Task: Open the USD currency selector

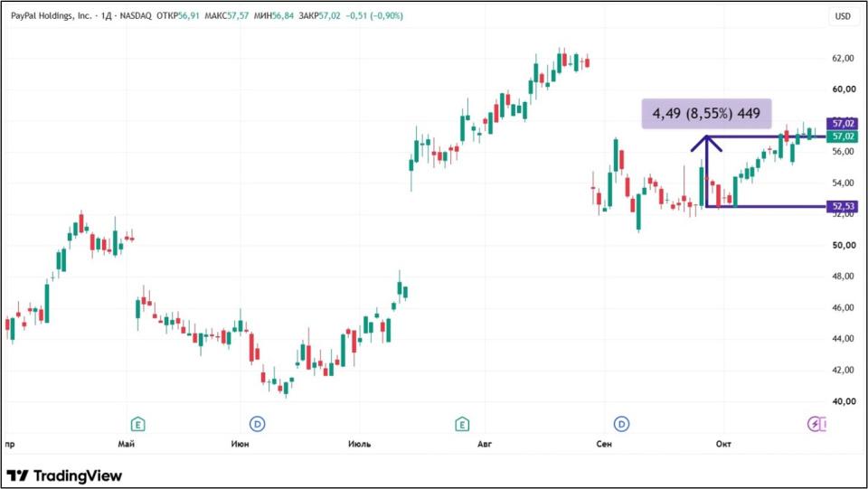Action: tap(843, 16)
